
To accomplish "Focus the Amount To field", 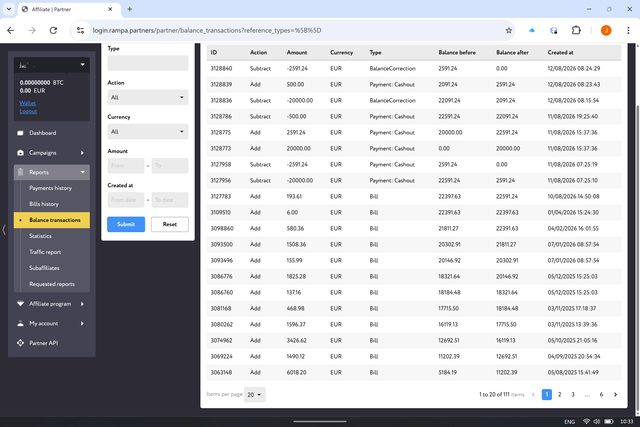I will 170,165.
